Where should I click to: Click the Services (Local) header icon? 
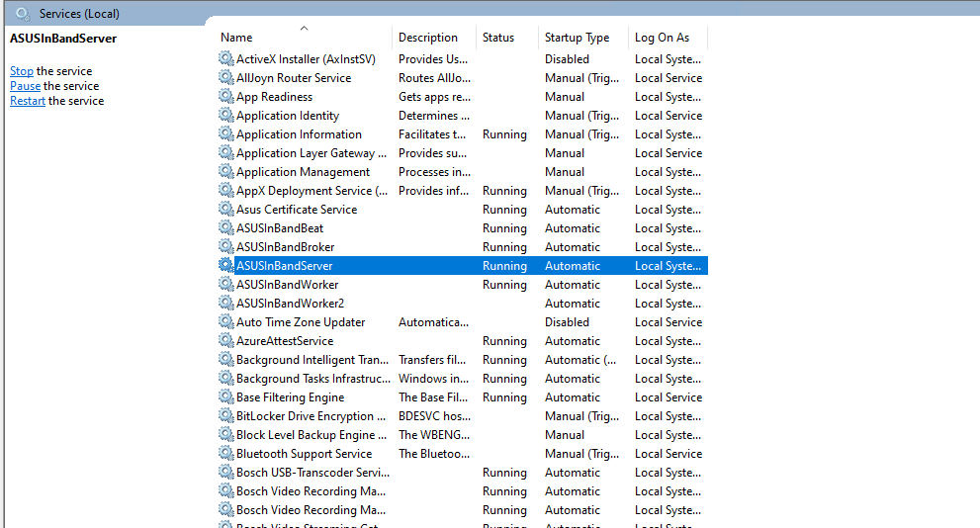pyautogui.click(x=23, y=13)
